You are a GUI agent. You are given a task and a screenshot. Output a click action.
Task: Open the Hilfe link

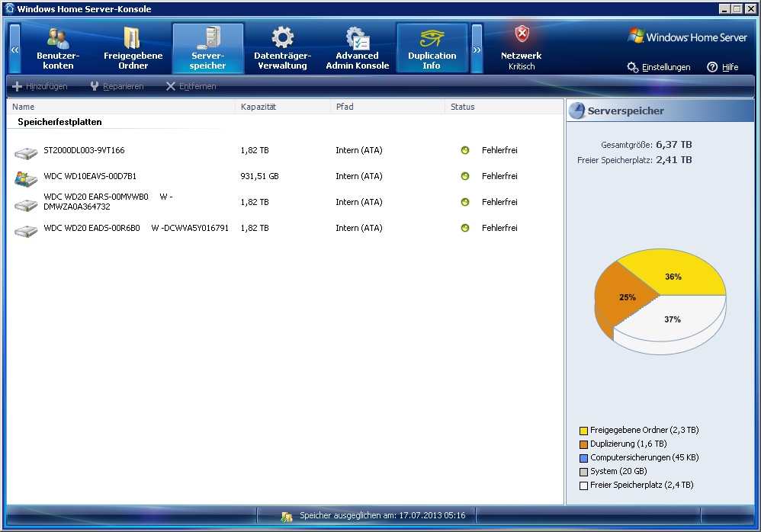pos(723,67)
